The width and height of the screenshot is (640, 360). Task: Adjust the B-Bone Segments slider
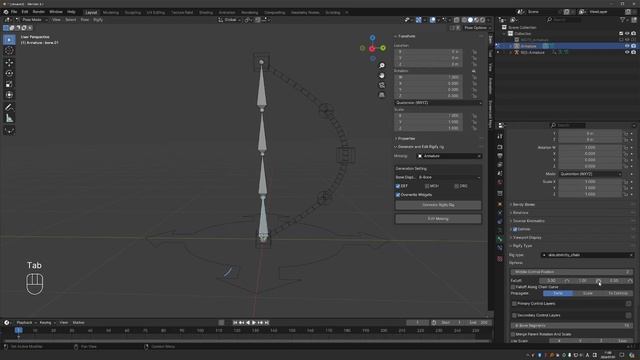[571, 326]
